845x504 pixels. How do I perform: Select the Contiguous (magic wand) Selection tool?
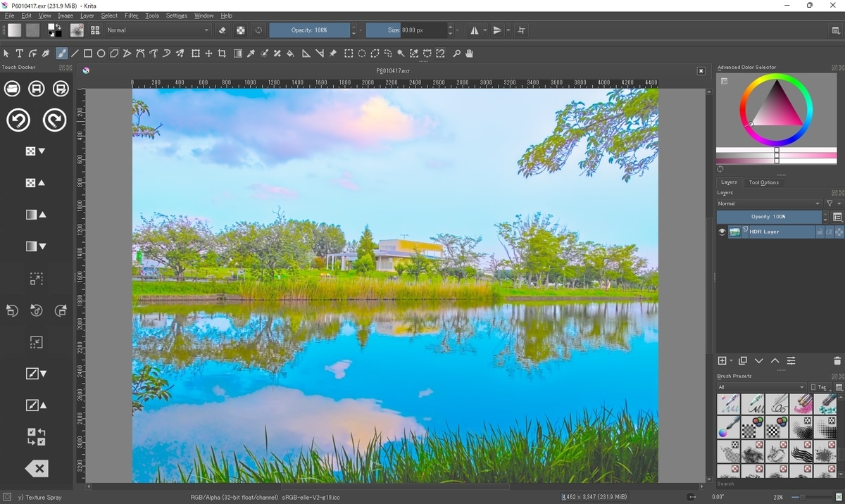[x=401, y=53]
